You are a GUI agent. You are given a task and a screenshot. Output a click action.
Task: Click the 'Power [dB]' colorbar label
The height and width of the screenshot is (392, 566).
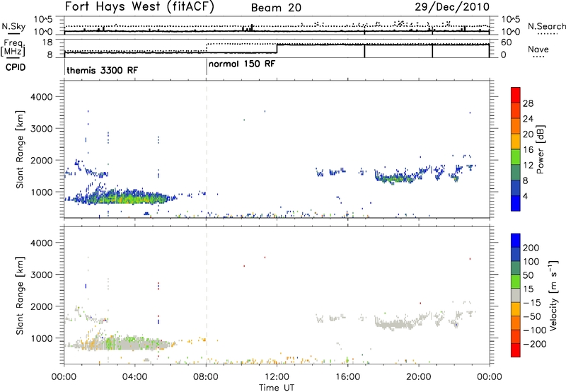[541, 149]
